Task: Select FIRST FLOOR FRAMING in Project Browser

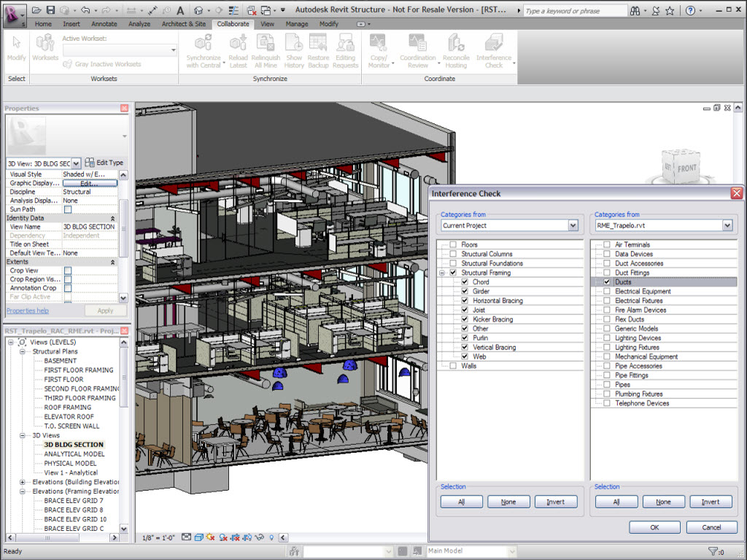Action: 79,370
